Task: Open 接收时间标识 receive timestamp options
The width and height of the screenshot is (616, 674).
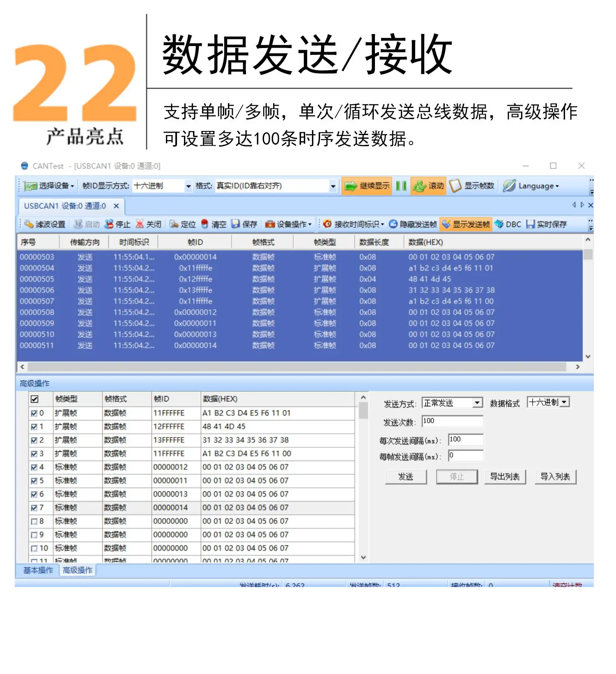Action: click(x=354, y=224)
